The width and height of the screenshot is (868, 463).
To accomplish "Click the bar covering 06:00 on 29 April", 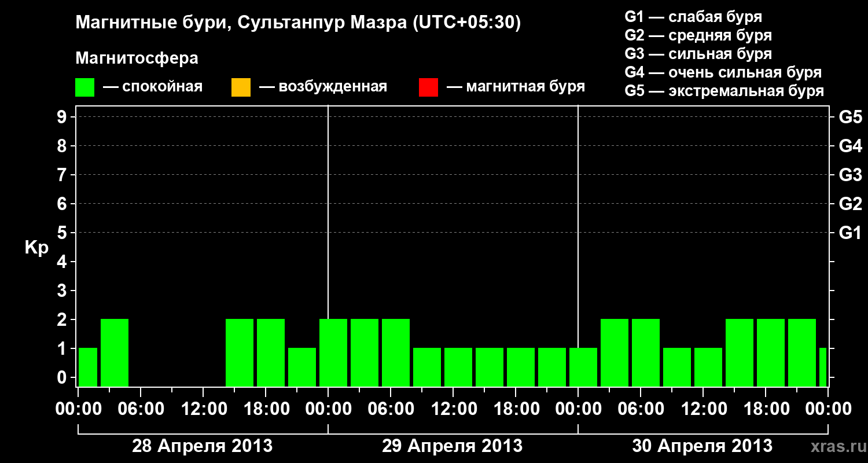I will (396, 352).
